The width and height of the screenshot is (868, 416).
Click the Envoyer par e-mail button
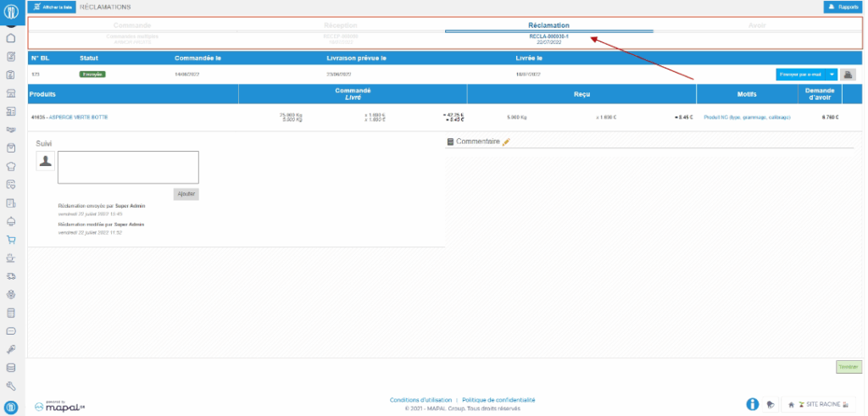801,75
